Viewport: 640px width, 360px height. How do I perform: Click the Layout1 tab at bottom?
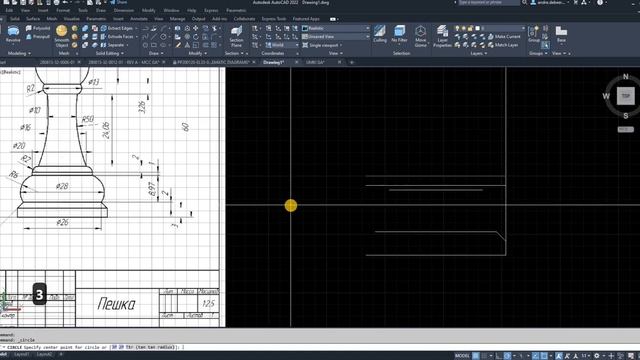[x=22, y=355]
